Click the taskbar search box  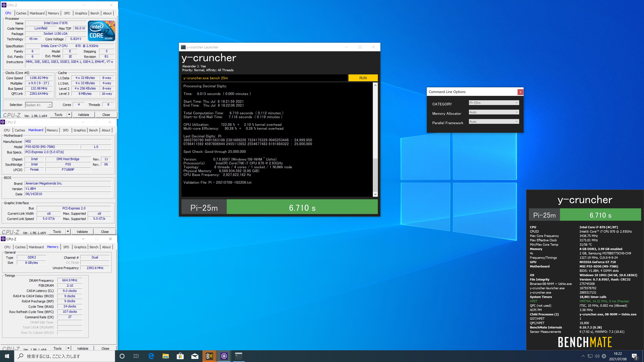coord(65,356)
